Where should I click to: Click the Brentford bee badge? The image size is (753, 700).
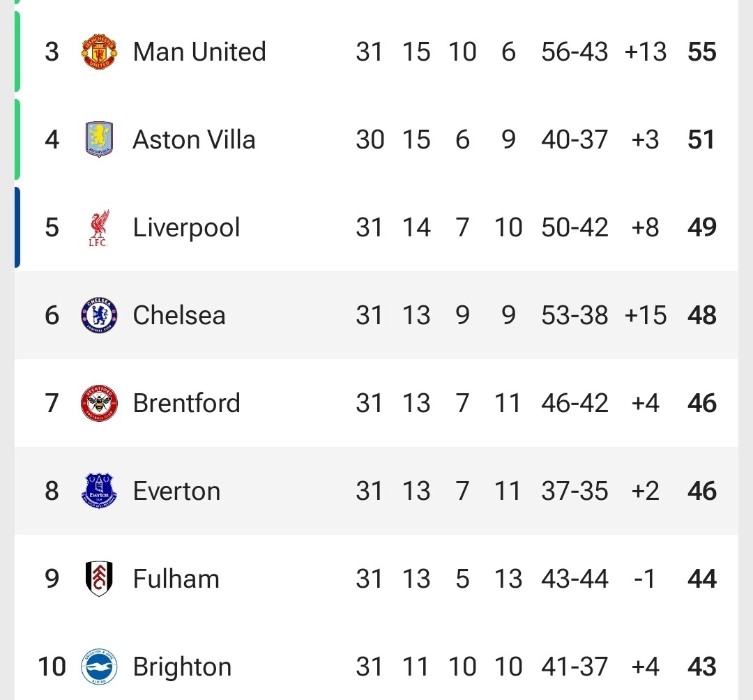pos(99,403)
